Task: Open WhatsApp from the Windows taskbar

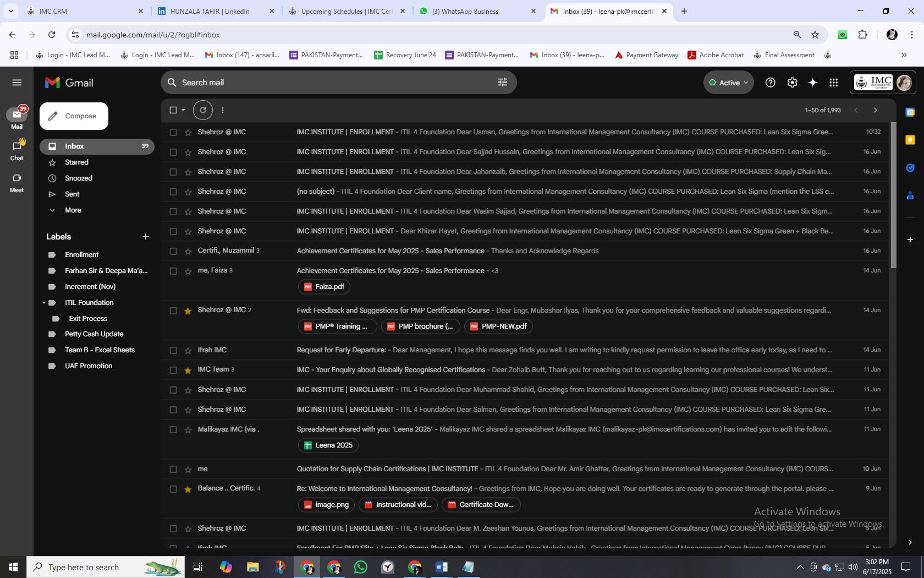Action: pyautogui.click(x=361, y=567)
